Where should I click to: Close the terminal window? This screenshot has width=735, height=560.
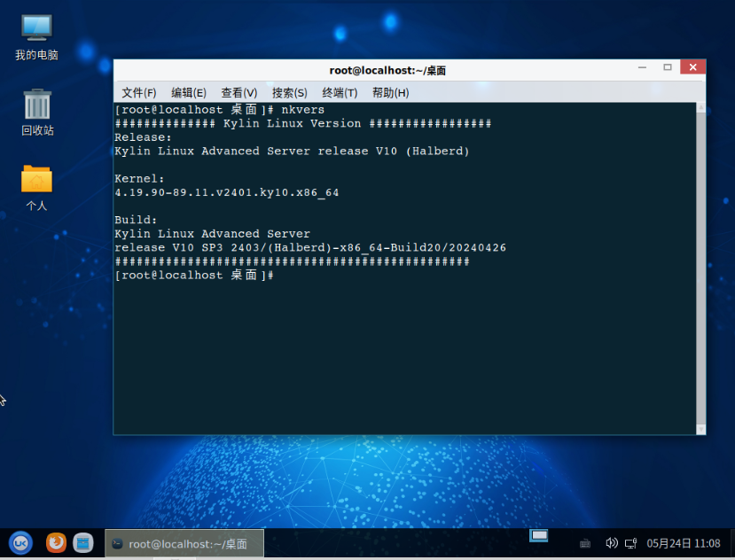[x=692, y=67]
